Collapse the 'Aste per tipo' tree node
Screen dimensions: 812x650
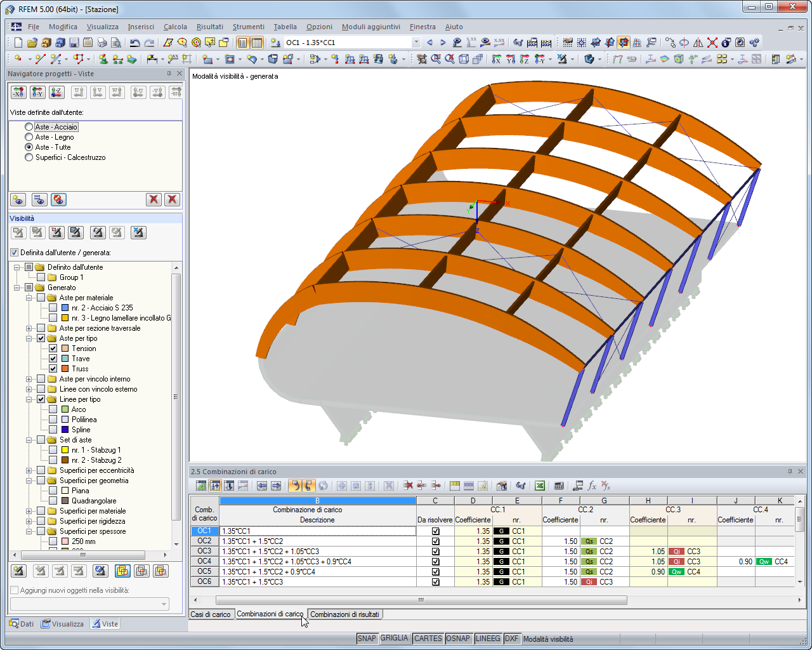(29, 338)
